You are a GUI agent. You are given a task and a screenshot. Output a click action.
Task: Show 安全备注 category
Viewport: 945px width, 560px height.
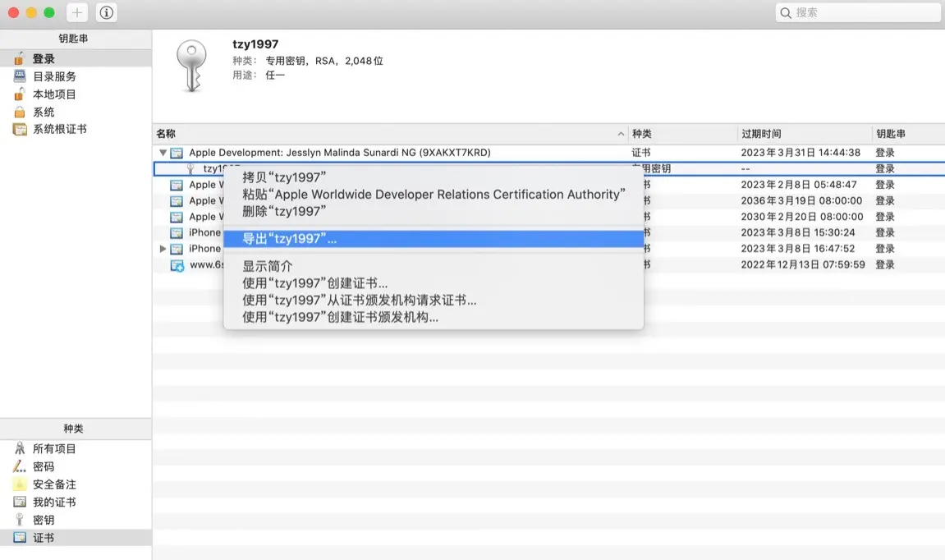coord(76,484)
